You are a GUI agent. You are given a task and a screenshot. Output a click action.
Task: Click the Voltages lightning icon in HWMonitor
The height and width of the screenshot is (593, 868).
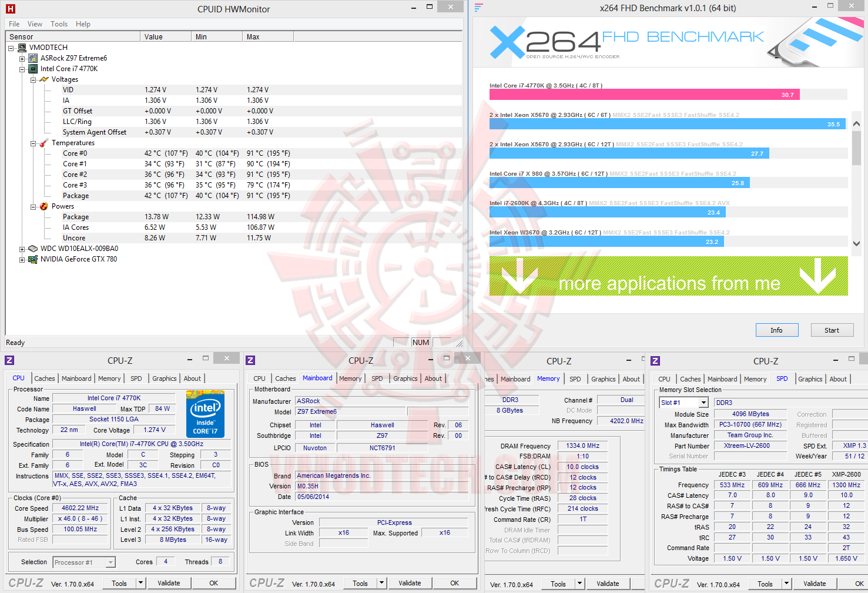(44, 79)
